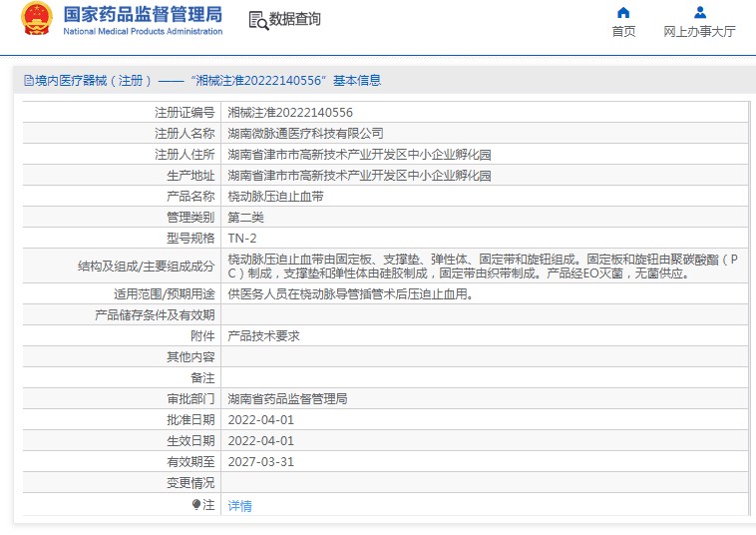The height and width of the screenshot is (535, 756).
Task: Select 批准日期 value 2022-04-01
Action: (261, 420)
